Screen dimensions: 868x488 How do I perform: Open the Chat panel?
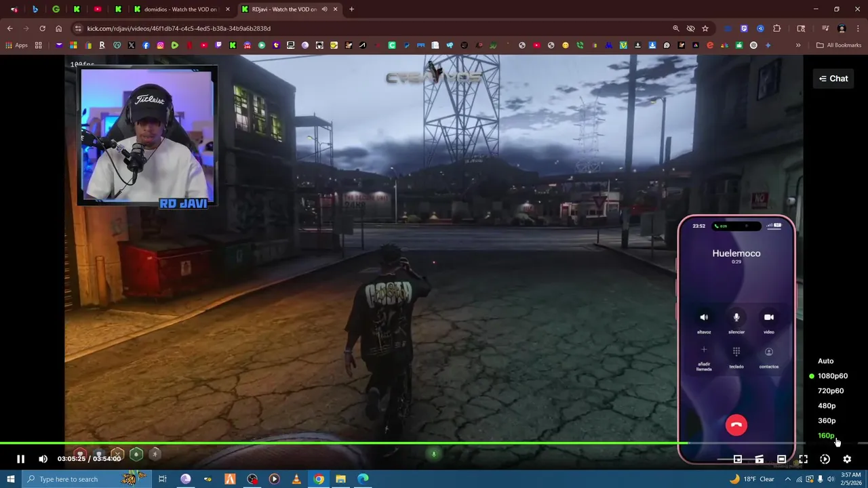click(x=833, y=79)
